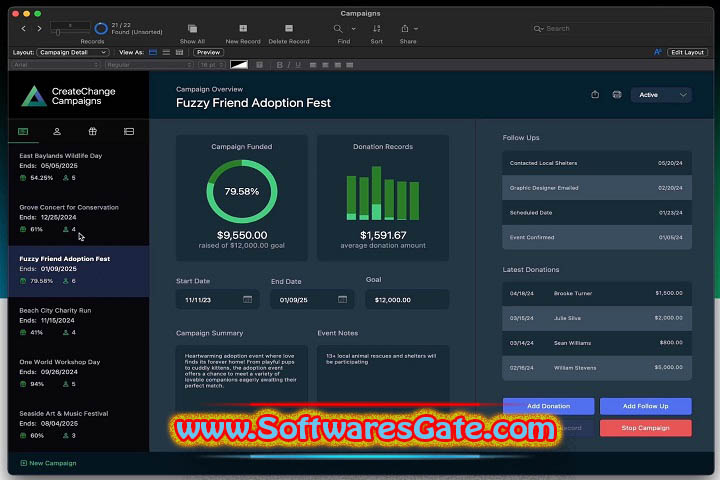Switch to form view icon
This screenshot has height=480, width=720.
tap(153, 52)
